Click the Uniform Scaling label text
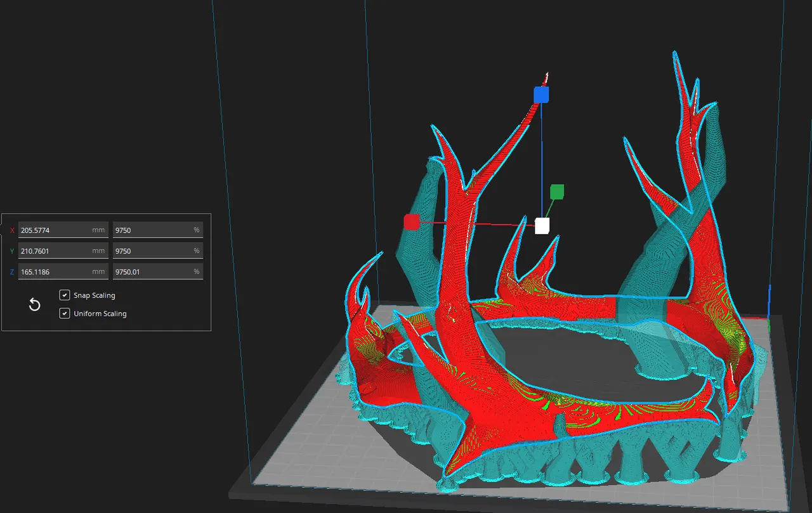Viewport: 812px width, 513px height. 100,313
